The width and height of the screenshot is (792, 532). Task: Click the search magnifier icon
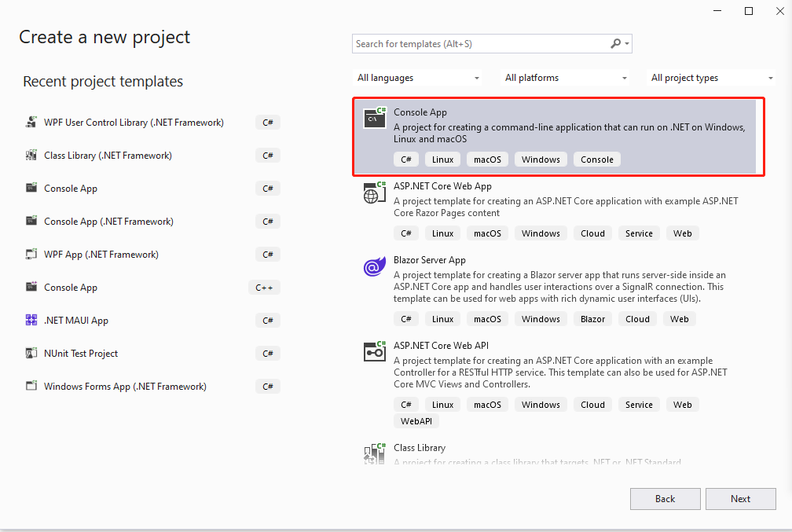coord(615,43)
